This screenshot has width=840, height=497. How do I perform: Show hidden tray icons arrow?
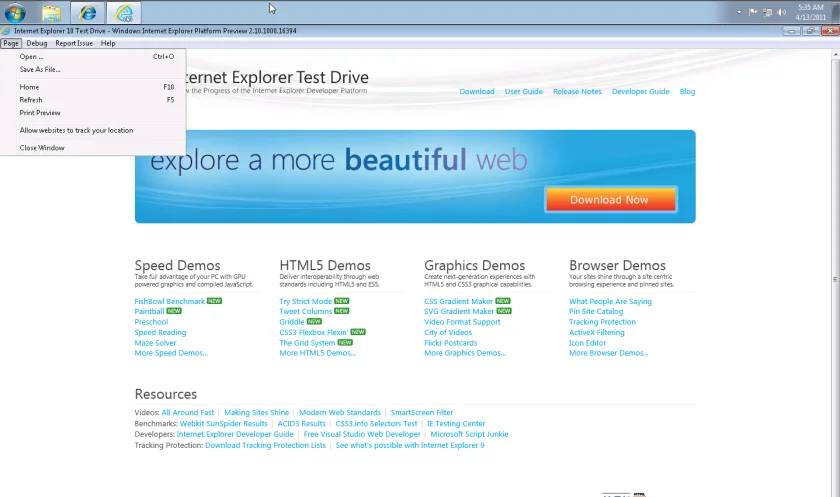[x=739, y=12]
